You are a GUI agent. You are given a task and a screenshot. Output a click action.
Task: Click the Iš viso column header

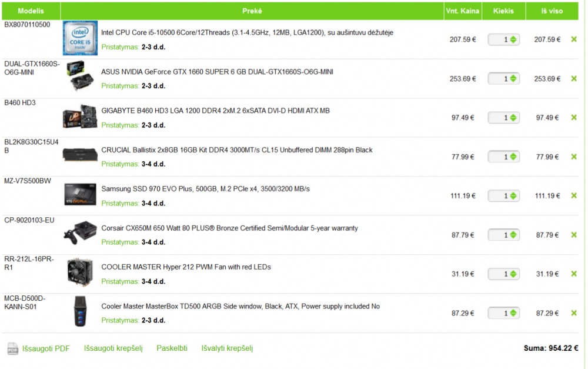pos(552,11)
